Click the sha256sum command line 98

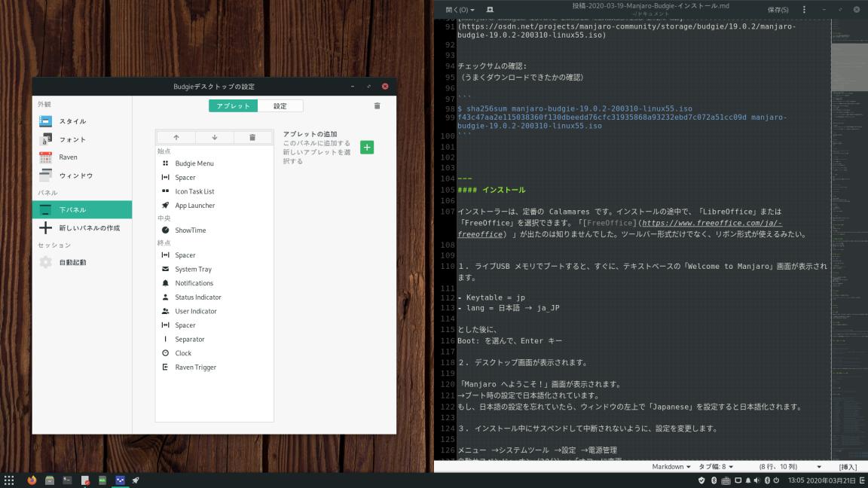575,108
